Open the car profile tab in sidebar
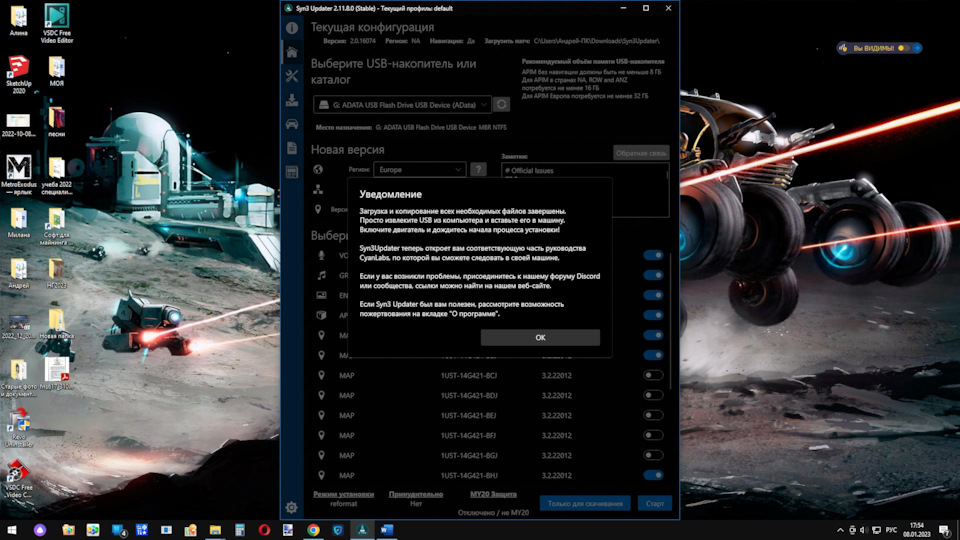This screenshot has width=960, height=540. pyautogui.click(x=292, y=124)
